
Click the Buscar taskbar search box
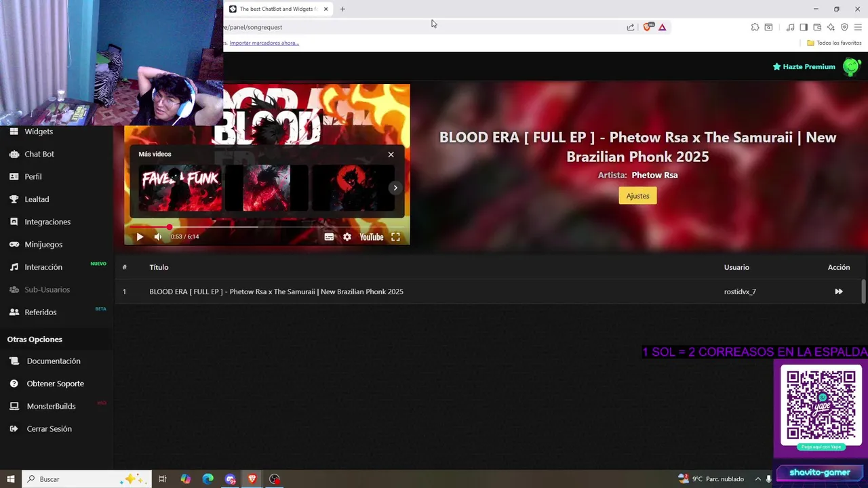86,479
